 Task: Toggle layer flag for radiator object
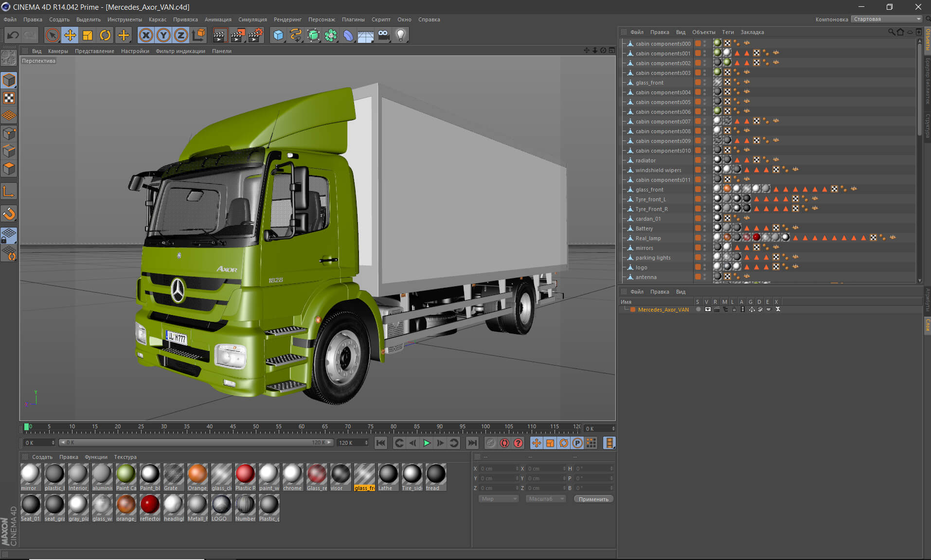(698, 160)
